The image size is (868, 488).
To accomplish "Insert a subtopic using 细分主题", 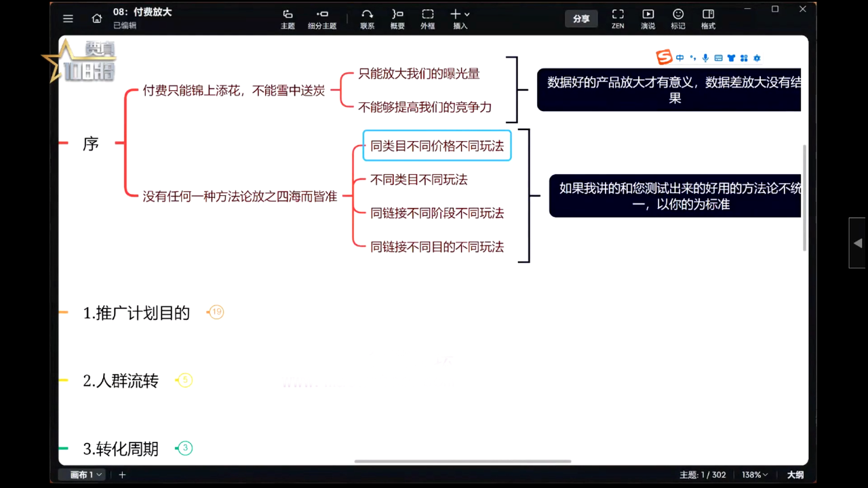I will [322, 19].
